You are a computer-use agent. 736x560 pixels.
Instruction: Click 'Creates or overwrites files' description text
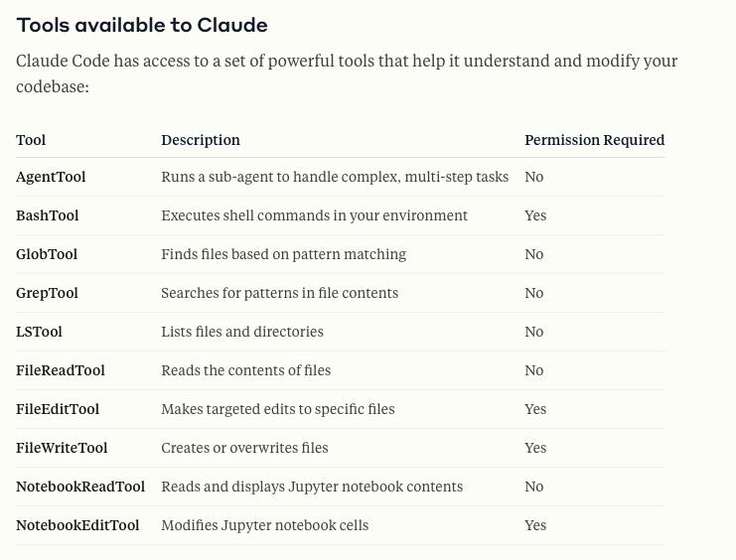[x=244, y=448]
